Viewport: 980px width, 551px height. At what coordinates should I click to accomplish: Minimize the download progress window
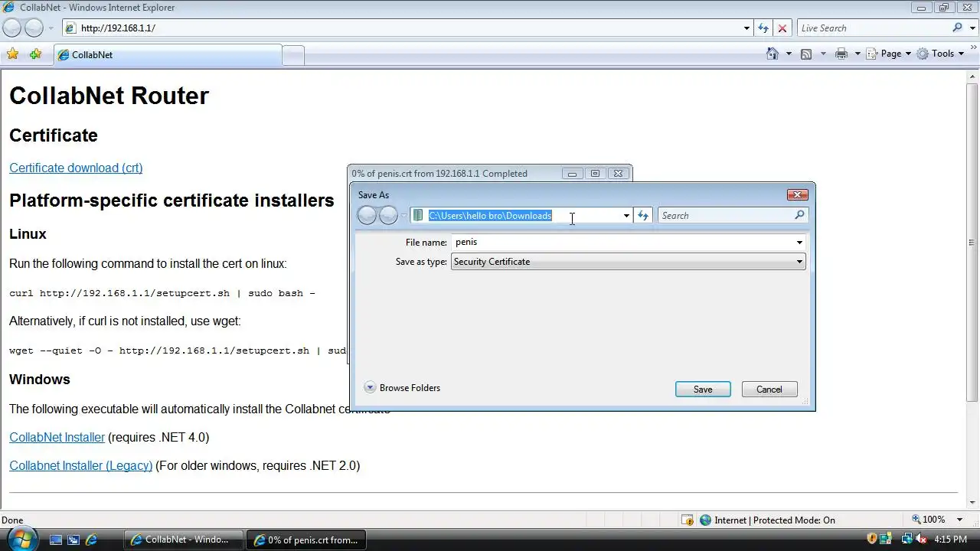[x=572, y=174]
